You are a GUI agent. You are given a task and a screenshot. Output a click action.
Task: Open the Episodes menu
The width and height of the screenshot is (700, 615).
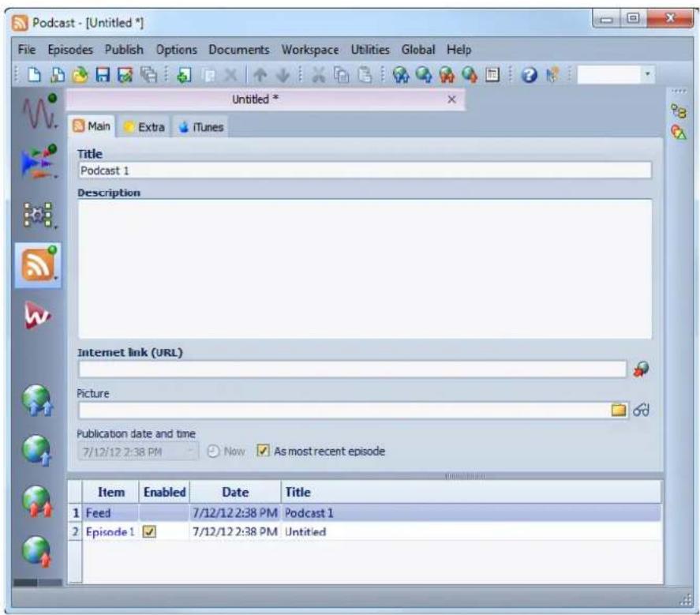tap(70, 50)
